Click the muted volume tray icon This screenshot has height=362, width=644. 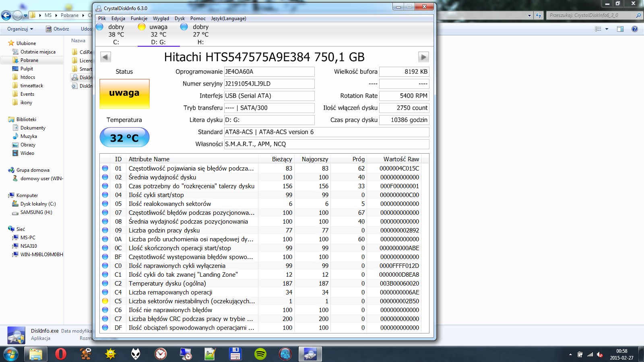click(600, 354)
